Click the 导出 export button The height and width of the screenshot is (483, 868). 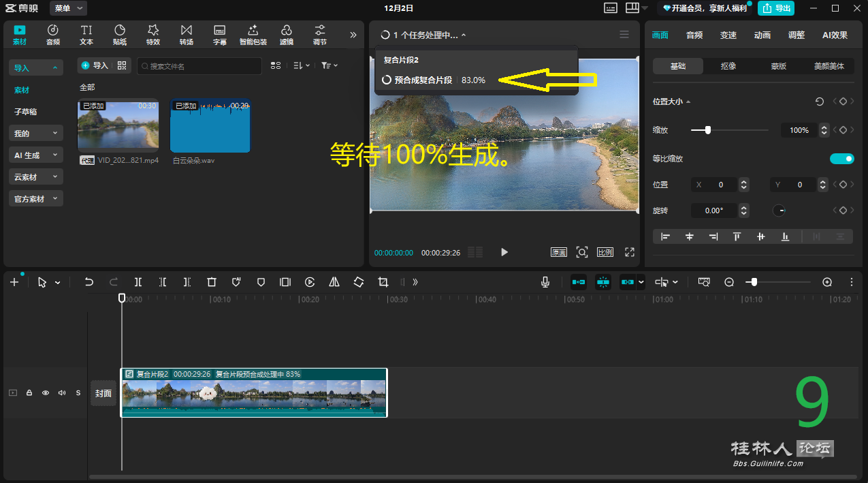[x=776, y=8]
